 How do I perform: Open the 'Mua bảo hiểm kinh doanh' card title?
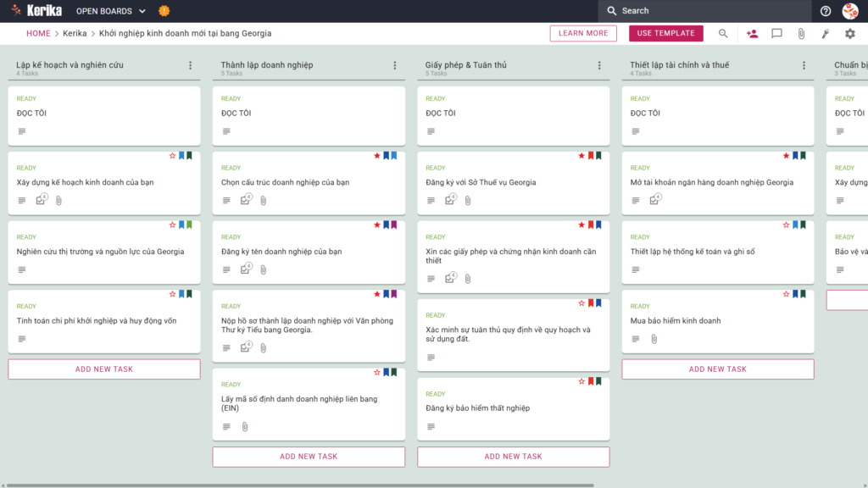click(676, 320)
